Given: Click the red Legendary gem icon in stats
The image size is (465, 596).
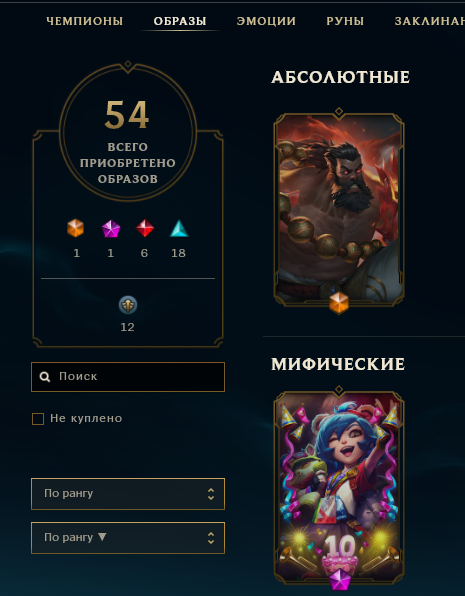Looking at the screenshot, I should (145, 228).
